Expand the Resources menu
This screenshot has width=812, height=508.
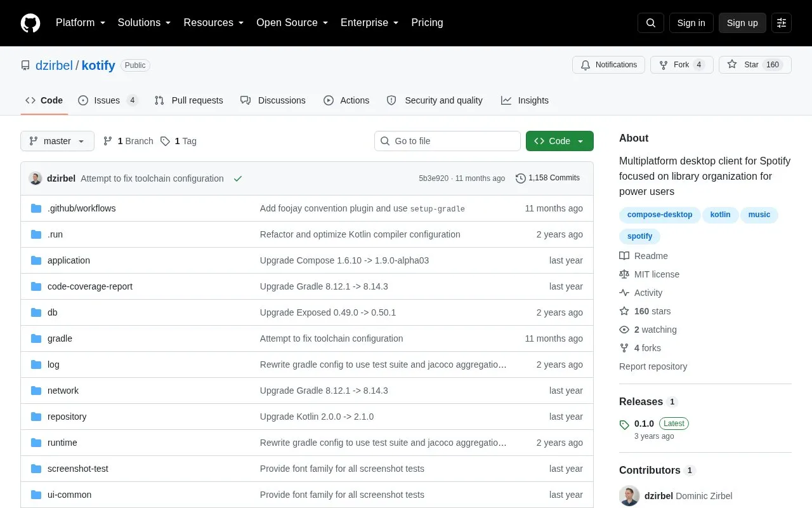pos(214,23)
